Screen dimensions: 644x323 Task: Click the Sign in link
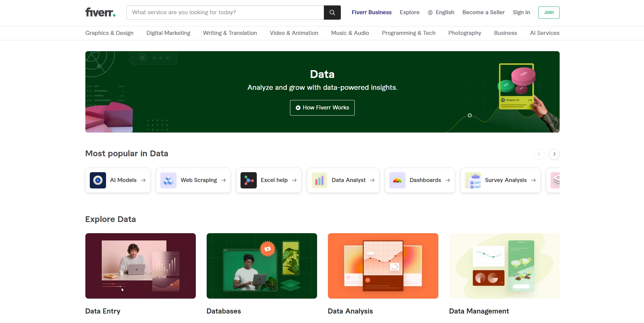pos(521,13)
